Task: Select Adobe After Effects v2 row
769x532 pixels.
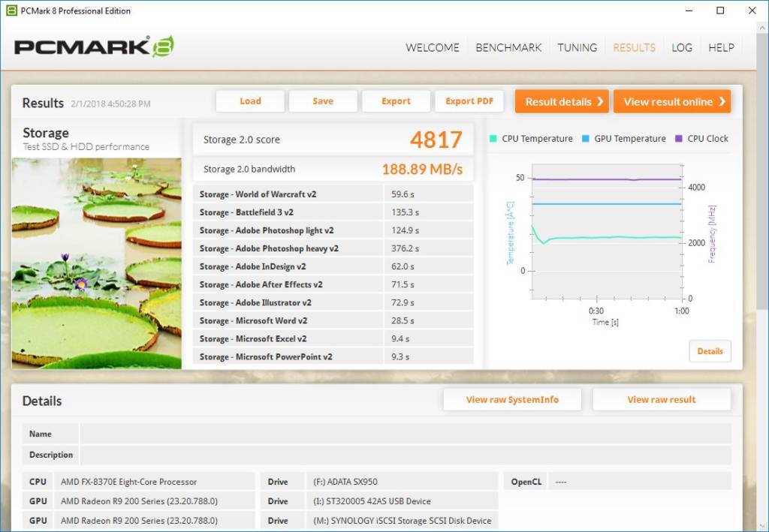Action: click(x=333, y=284)
